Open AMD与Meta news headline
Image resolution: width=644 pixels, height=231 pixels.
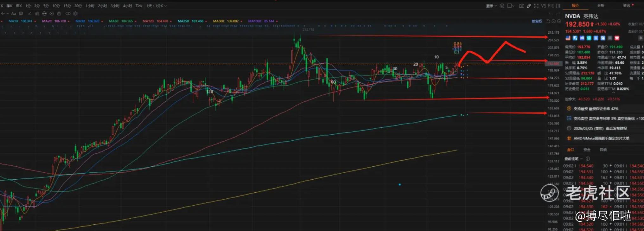[x=601, y=138]
